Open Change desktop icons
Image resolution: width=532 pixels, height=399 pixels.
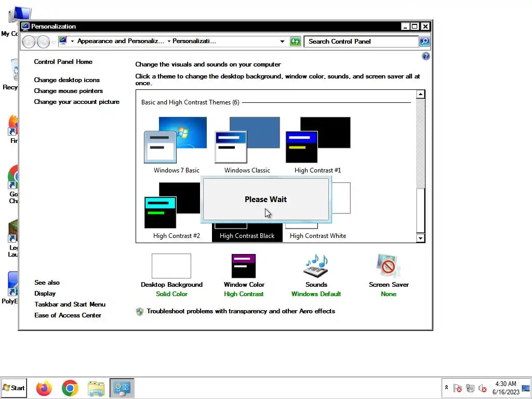tap(67, 80)
